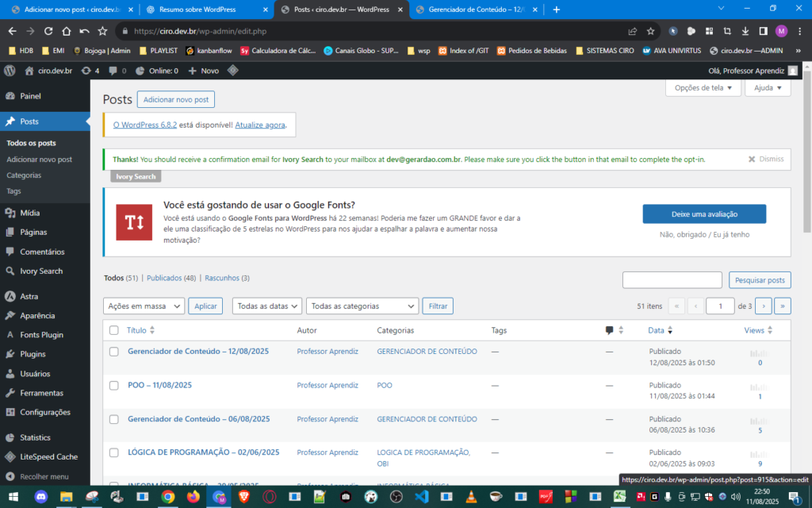Click the Adicionar novo post button
812x508 pixels.
point(175,99)
